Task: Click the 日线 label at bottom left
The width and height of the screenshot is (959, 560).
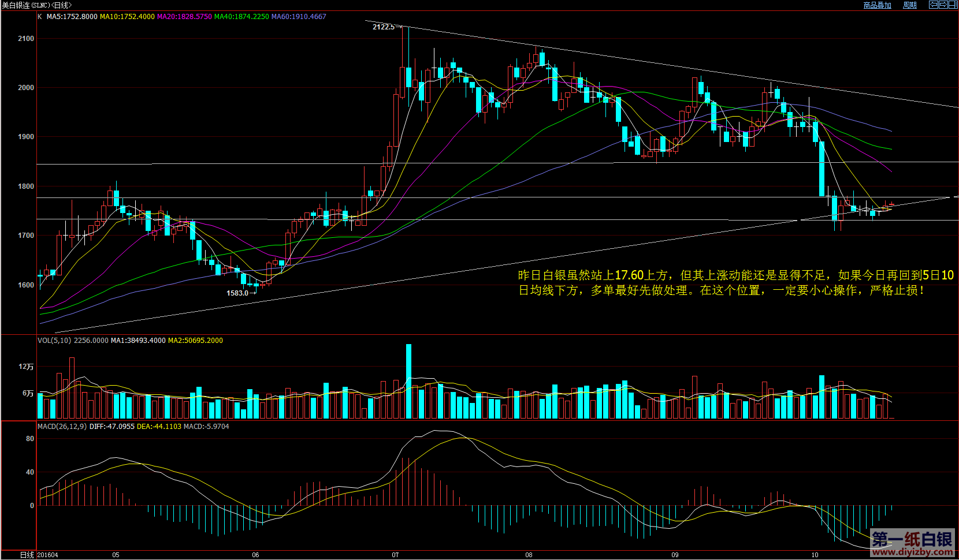Action: coord(27,555)
